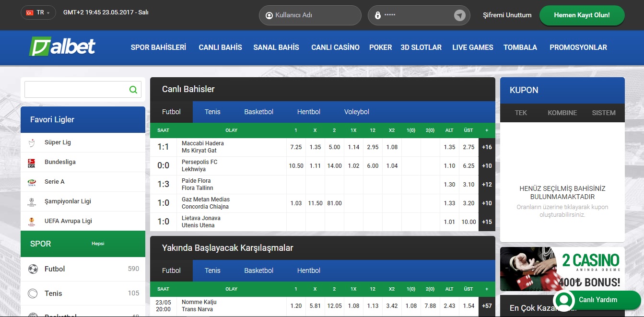Click the Bundesliga logo icon

[32, 163]
